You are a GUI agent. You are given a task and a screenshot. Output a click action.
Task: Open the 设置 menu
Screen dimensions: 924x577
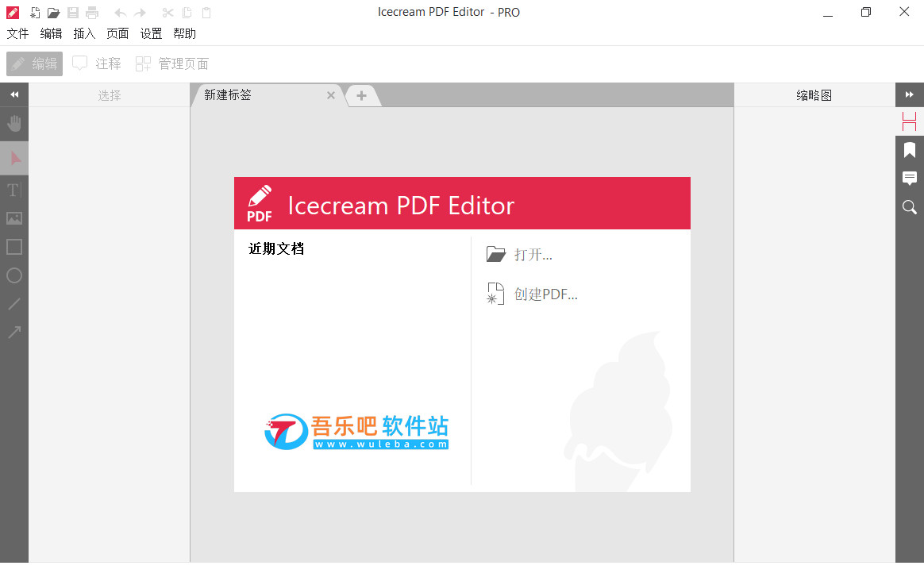tap(151, 33)
